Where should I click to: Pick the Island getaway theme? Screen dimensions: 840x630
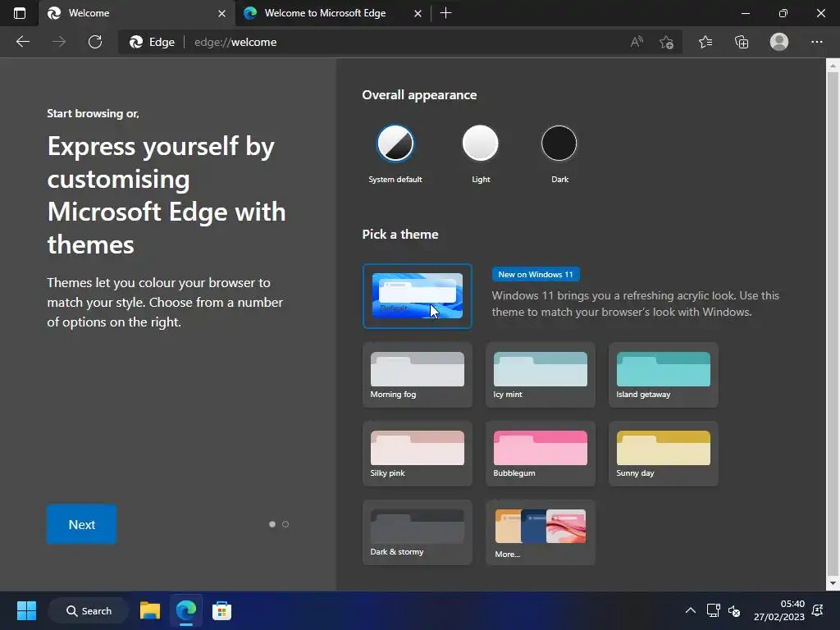click(663, 375)
